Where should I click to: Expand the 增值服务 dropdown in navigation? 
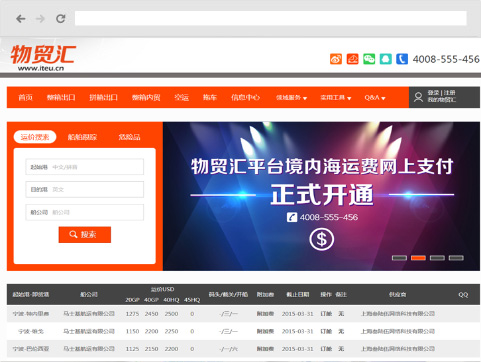coord(291,98)
